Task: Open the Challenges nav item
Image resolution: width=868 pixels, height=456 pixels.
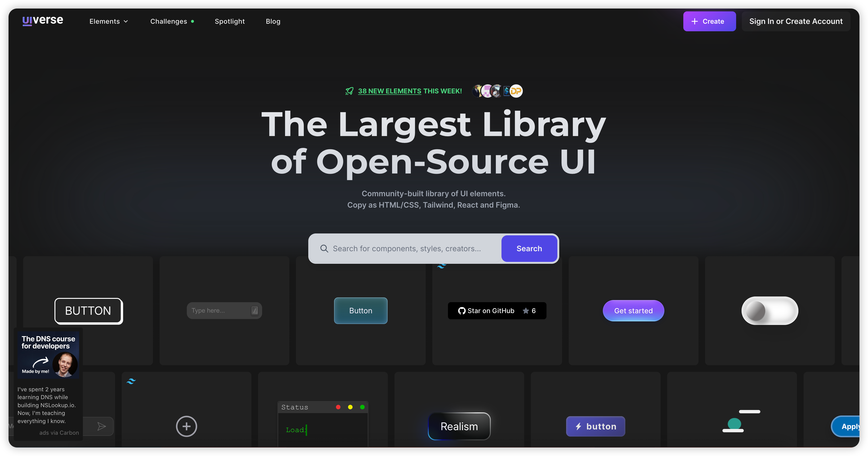Action: (169, 21)
